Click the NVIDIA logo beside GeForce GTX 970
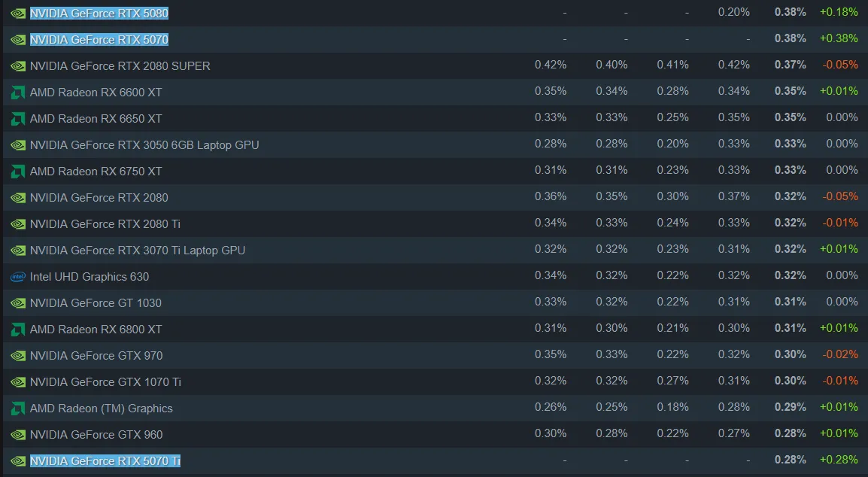The height and width of the screenshot is (477, 868). (18, 356)
